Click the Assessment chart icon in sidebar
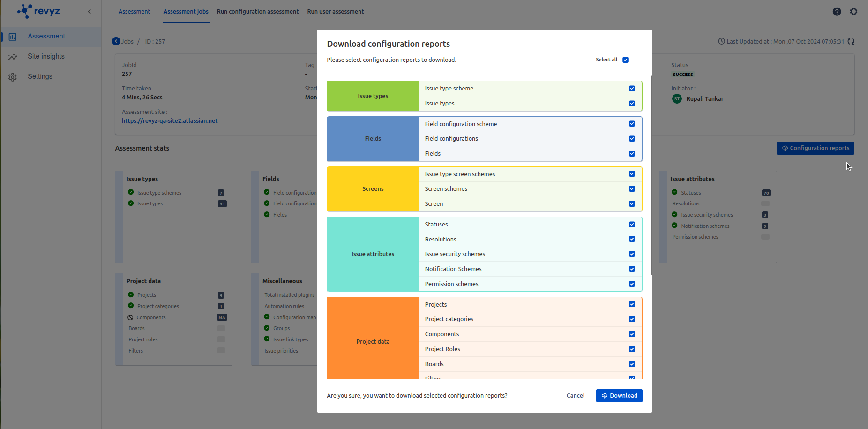Image resolution: width=868 pixels, height=429 pixels. click(x=13, y=37)
